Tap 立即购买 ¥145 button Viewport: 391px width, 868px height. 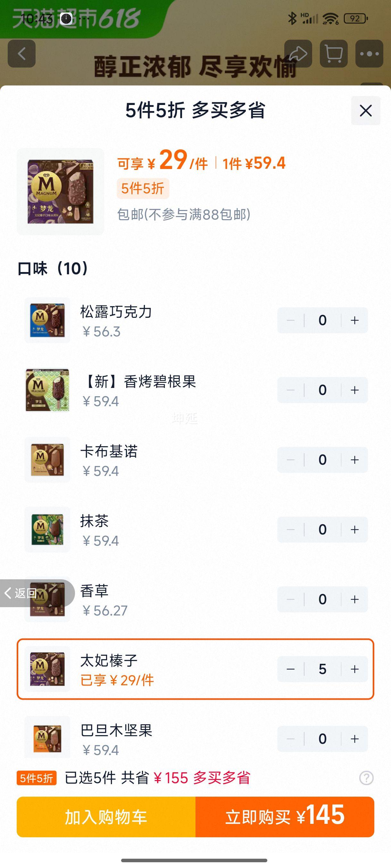(x=285, y=817)
